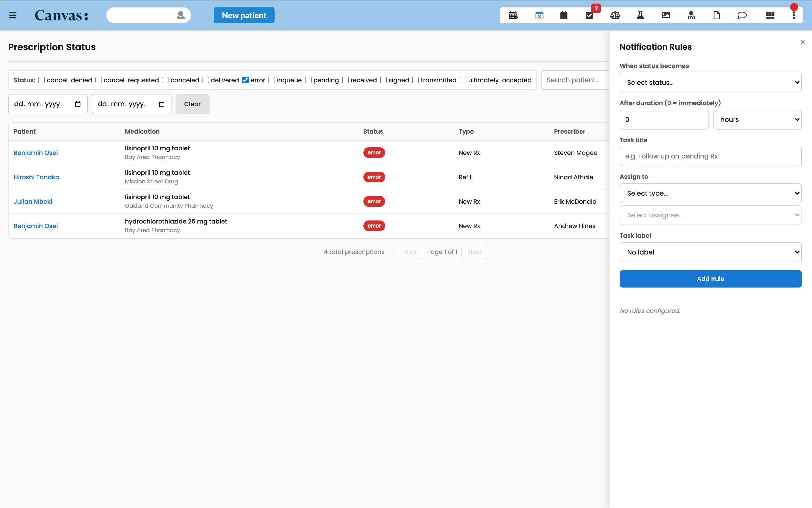The width and height of the screenshot is (812, 508).
Task: Open the lab flask icon
Action: click(x=640, y=15)
